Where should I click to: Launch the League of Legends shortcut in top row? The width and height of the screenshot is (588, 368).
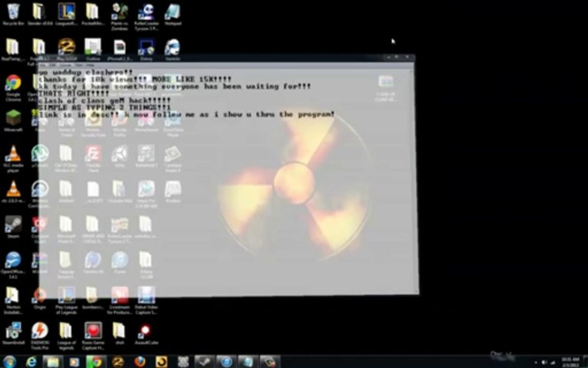[66, 14]
